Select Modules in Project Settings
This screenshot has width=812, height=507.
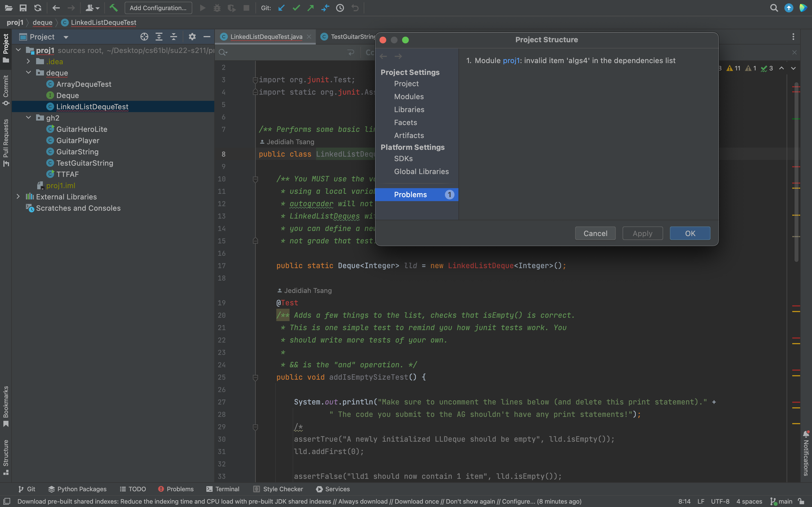click(409, 97)
